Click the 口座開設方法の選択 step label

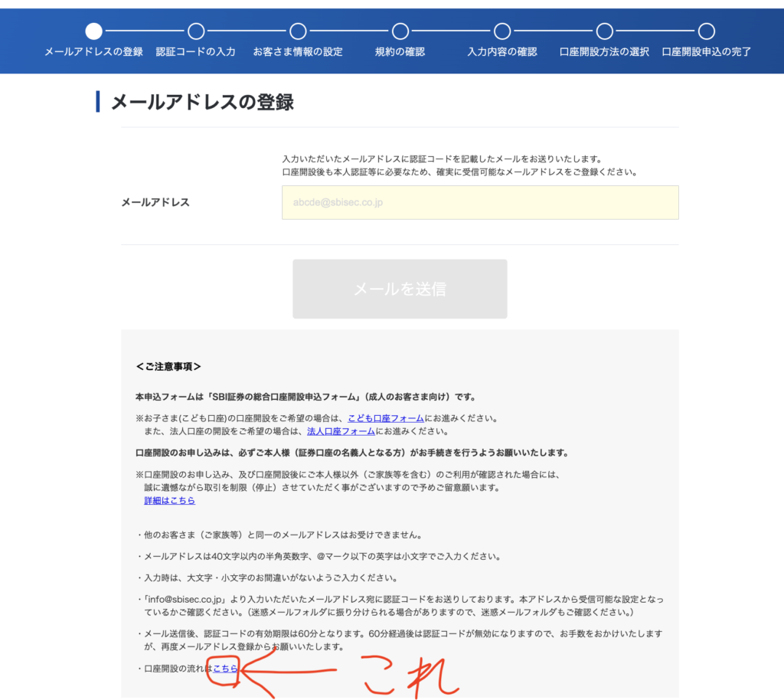605,52
